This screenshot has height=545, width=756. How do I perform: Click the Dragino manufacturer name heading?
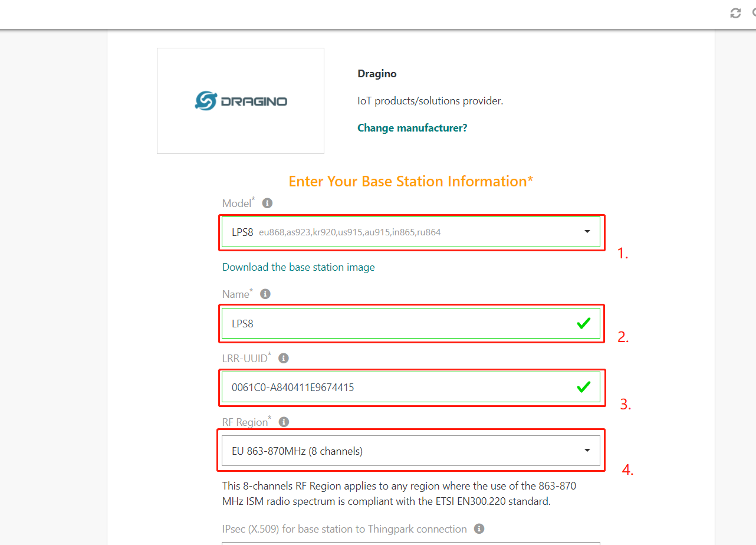click(377, 74)
